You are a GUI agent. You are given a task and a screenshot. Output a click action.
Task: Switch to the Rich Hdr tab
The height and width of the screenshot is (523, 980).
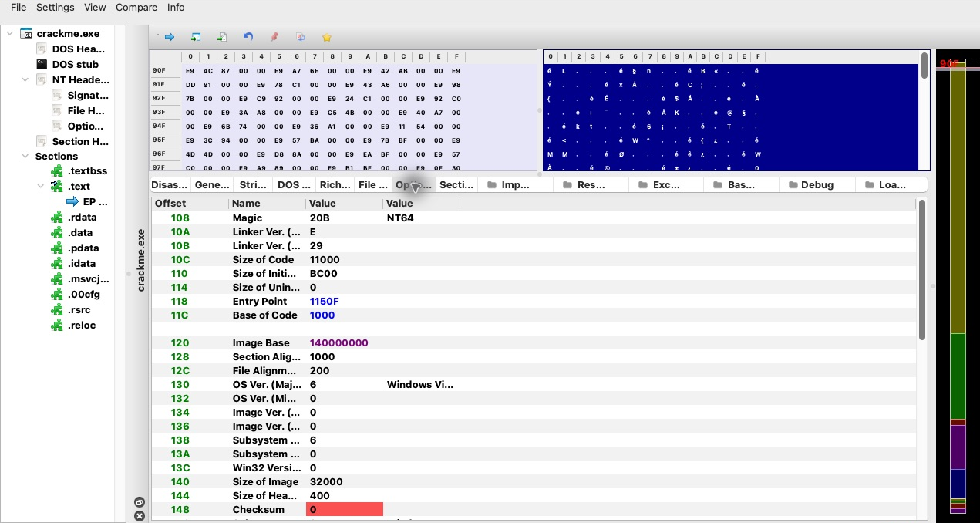335,185
